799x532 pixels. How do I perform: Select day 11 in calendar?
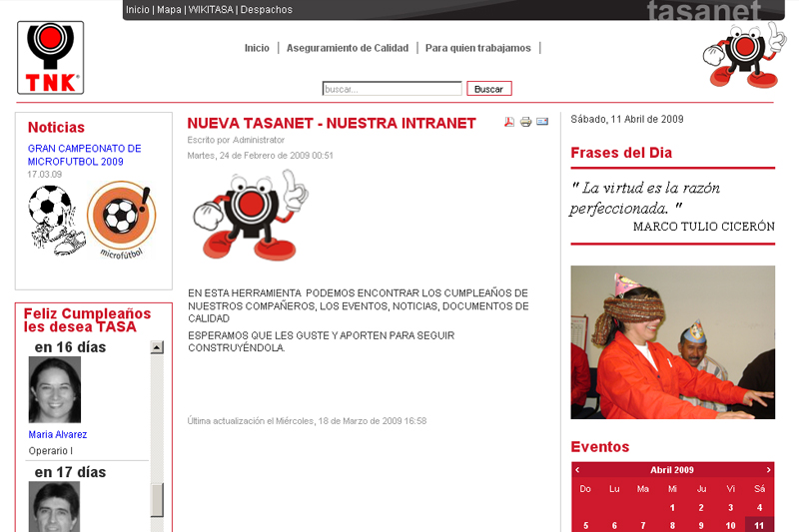(x=759, y=525)
